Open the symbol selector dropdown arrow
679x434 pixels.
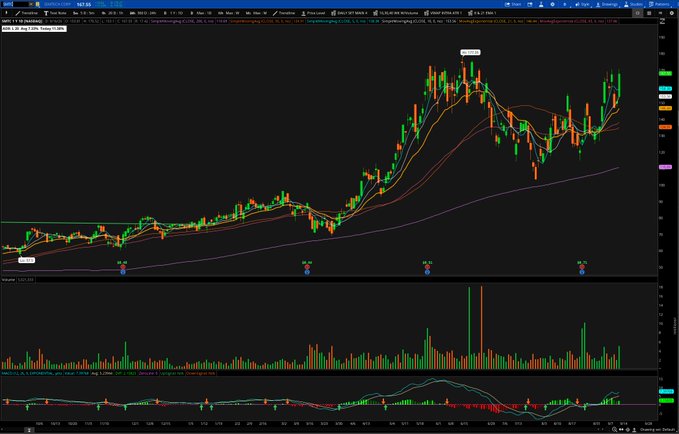[x=31, y=4]
